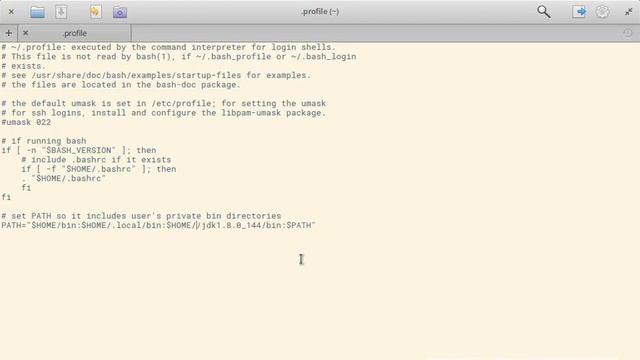640x360 pixels.
Task: Click the revert changes icon
Action: point(96,12)
